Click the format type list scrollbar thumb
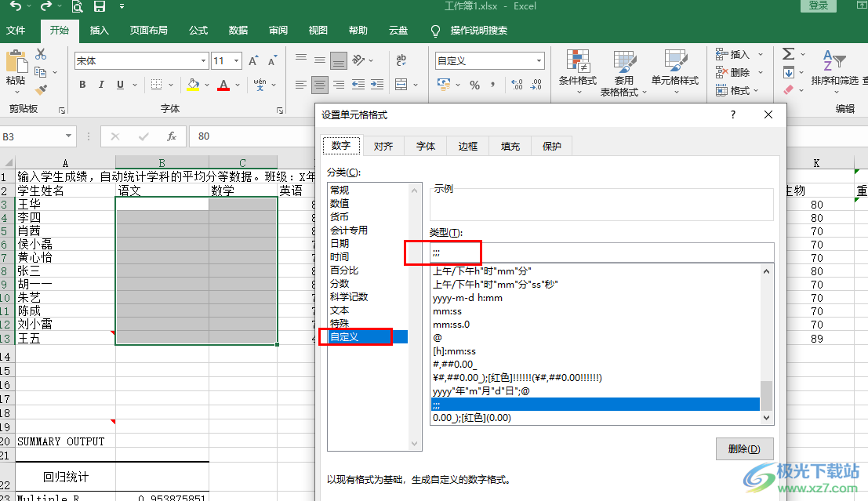The height and width of the screenshot is (501, 868). pos(766,395)
